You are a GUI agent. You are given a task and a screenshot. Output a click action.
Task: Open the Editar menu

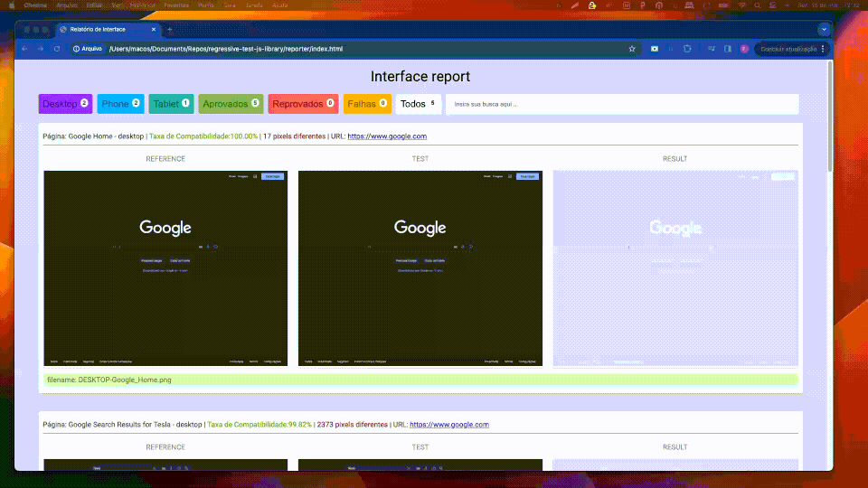(x=94, y=5)
